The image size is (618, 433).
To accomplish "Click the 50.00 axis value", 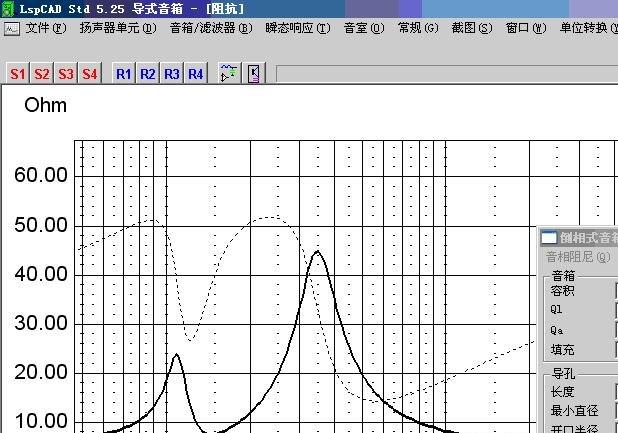I will pos(41,225).
